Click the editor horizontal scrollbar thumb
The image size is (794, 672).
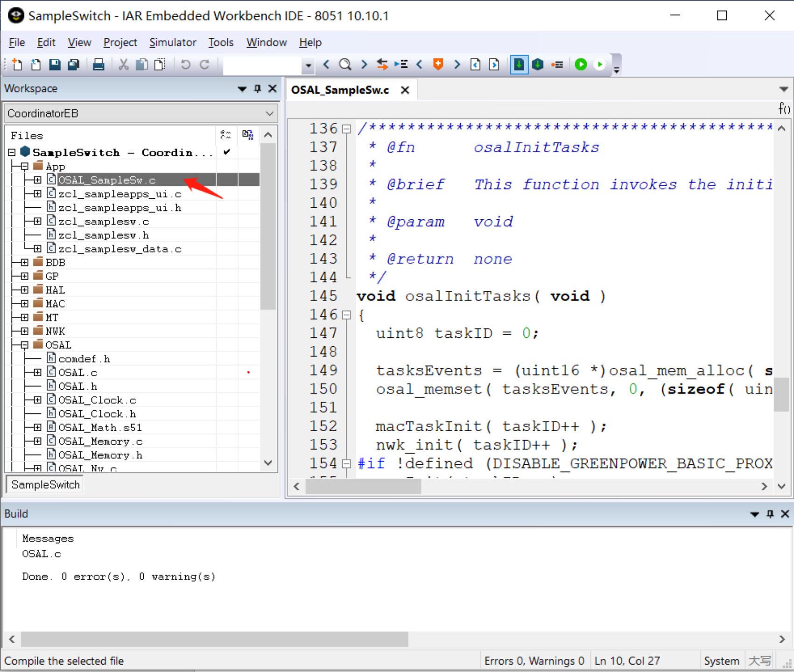click(x=363, y=486)
